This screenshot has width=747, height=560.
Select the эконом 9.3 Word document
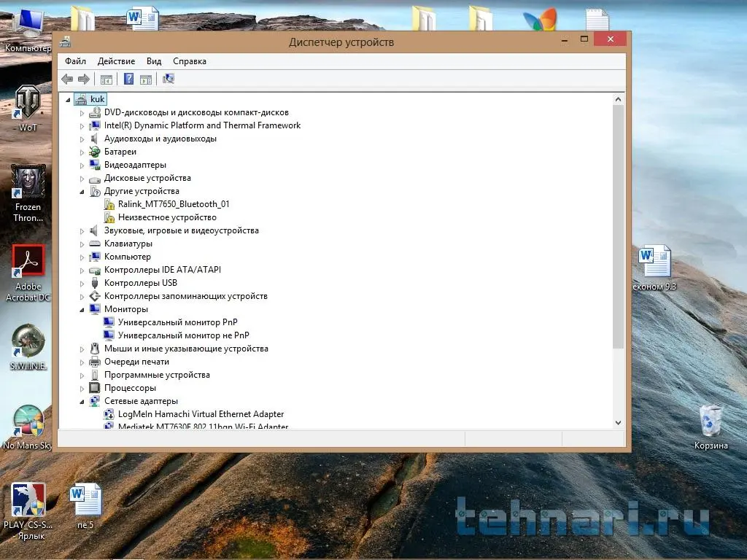pos(654,268)
